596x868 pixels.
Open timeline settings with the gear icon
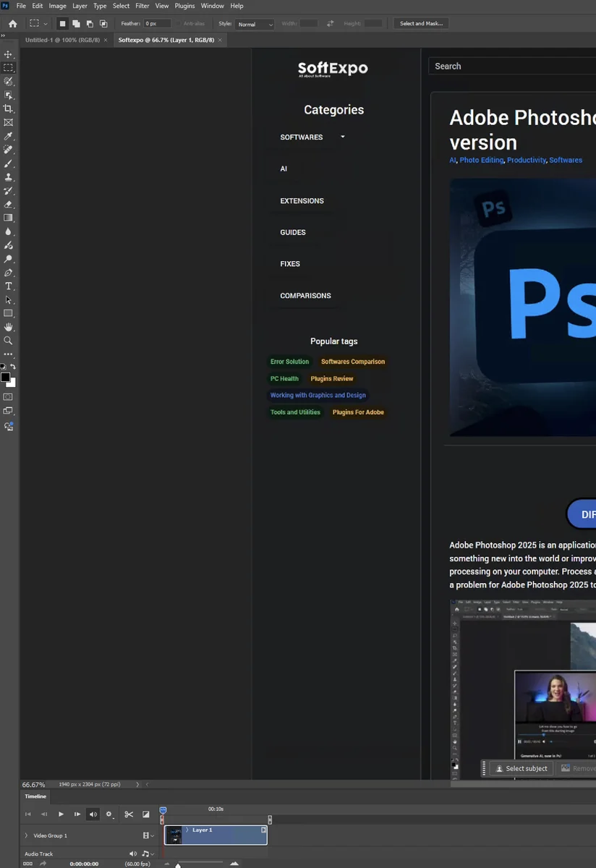pyautogui.click(x=109, y=814)
